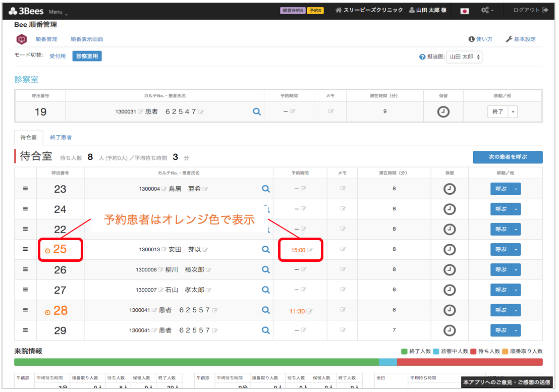Screen dimensions: 559x392
Task: Put 安田 芽以 on hold
Action: tap(450, 249)
